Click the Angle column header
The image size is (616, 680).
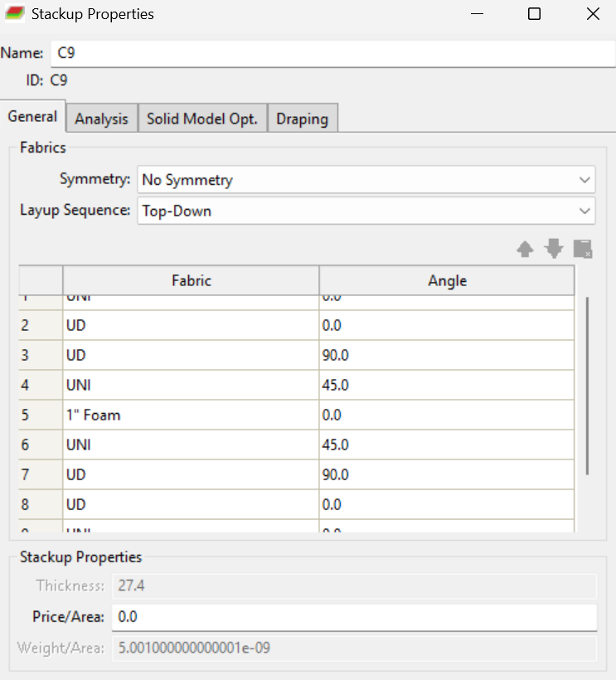(447, 280)
